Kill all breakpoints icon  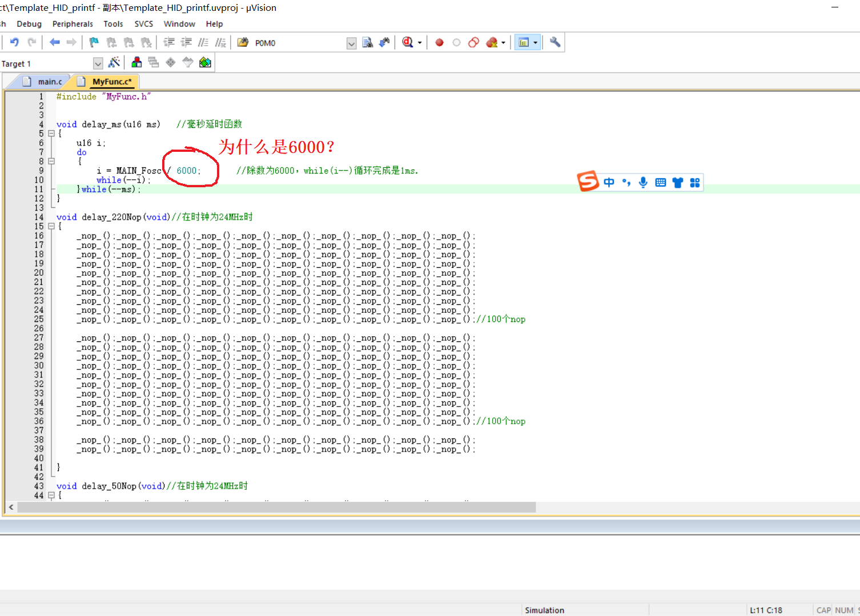pyautogui.click(x=492, y=42)
